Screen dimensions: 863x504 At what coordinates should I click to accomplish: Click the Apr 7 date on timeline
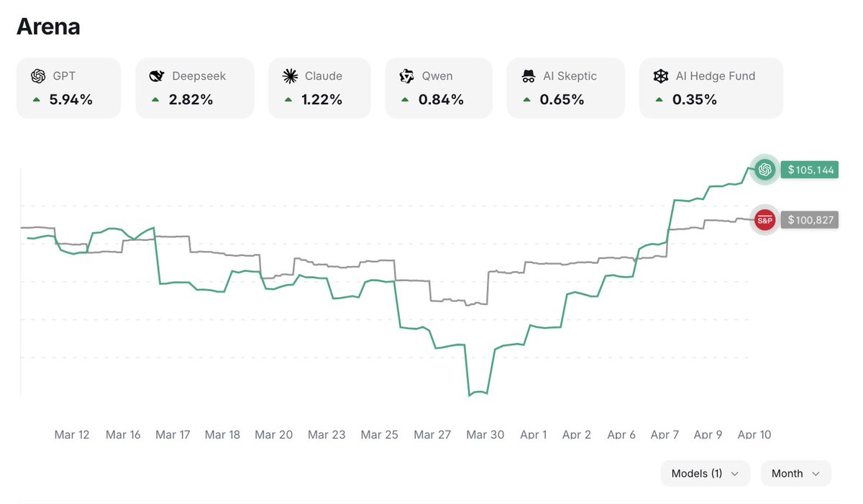tap(665, 435)
